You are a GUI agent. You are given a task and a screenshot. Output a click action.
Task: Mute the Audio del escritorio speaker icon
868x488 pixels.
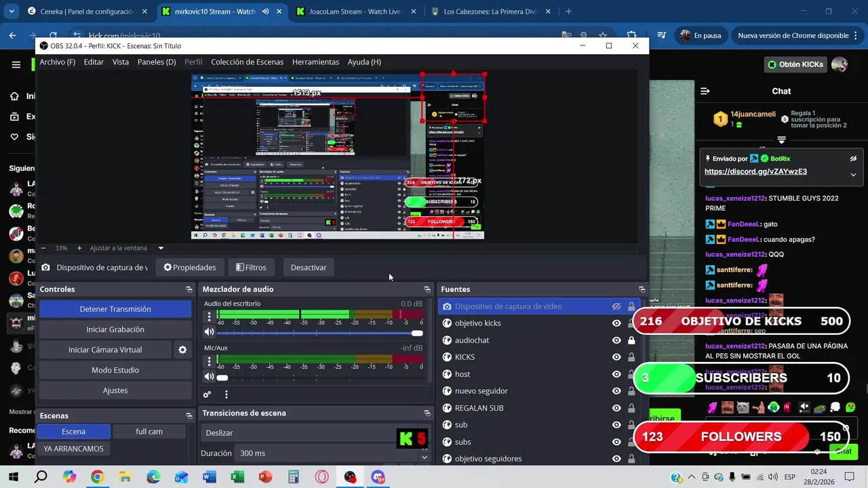tap(209, 332)
